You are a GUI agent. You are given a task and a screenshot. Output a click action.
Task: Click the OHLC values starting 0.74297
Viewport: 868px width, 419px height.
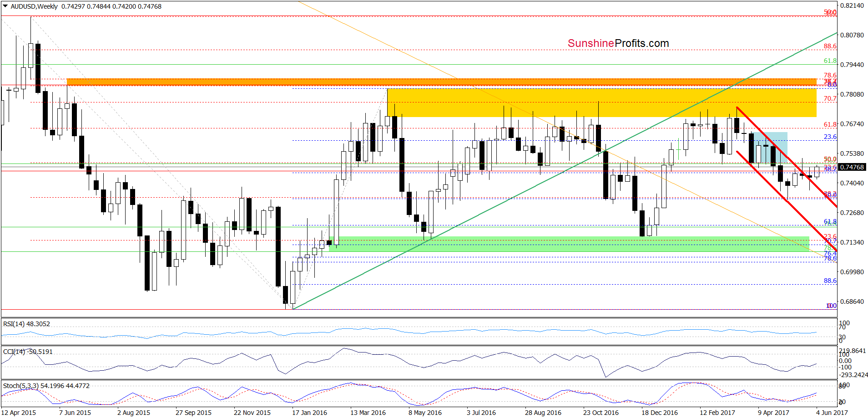click(x=111, y=6)
